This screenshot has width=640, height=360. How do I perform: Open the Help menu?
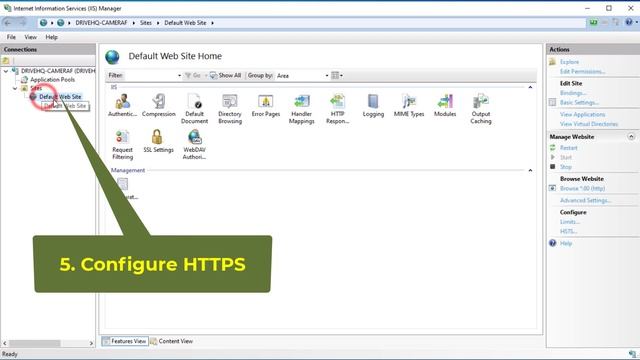pos(51,37)
